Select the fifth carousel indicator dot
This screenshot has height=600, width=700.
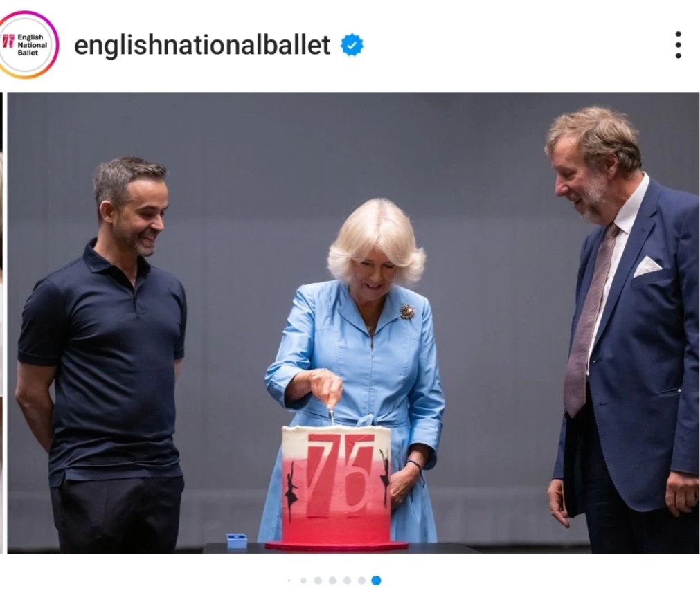(x=347, y=581)
